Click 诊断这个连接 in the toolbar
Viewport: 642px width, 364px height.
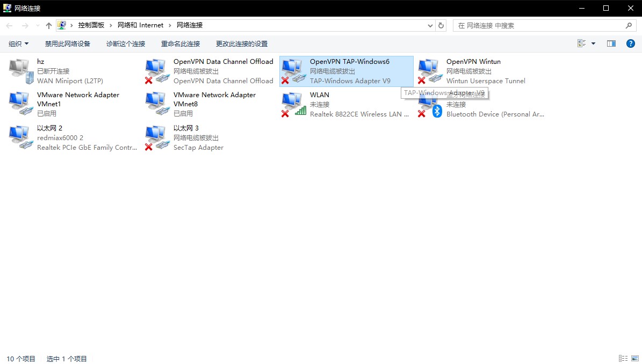coord(126,43)
